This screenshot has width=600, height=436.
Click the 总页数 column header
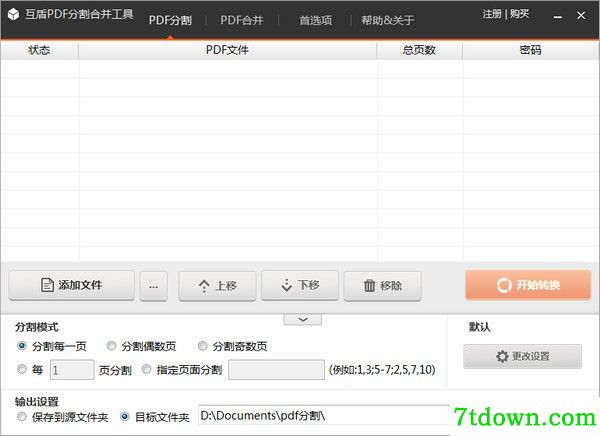(419, 50)
